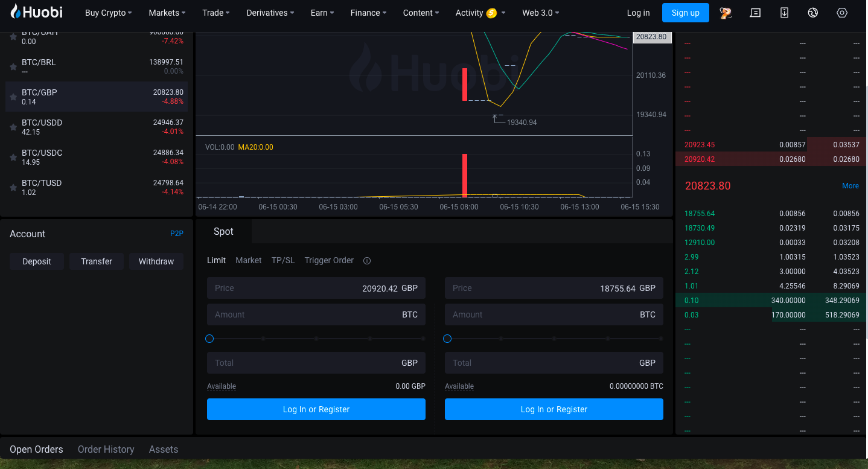Screen dimensions: 868x469
Task: Switch to the Market order type
Action: [249, 261]
